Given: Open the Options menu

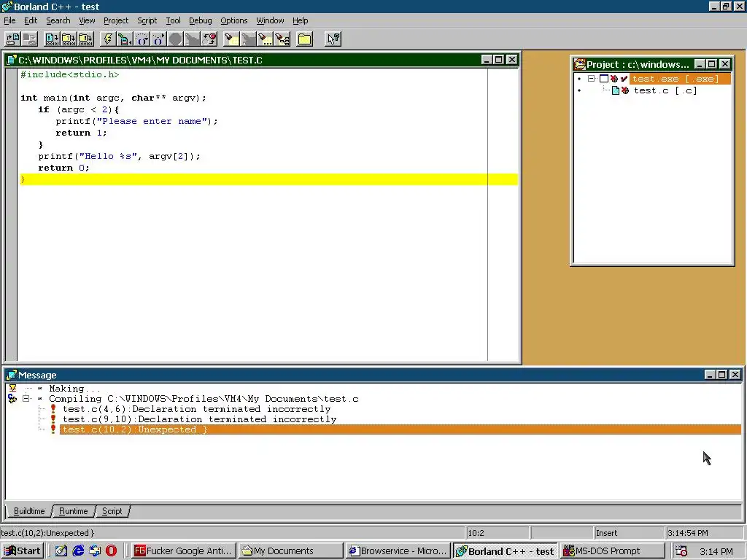Looking at the screenshot, I should click(234, 20).
